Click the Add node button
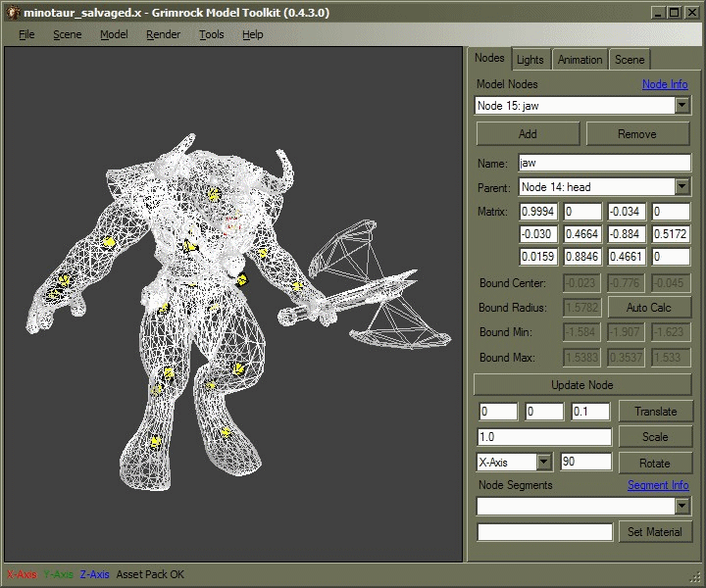 (528, 134)
